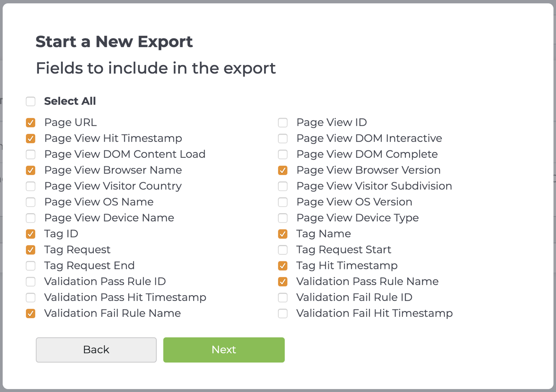Enable Page View DOM Complete
Screen dimensions: 556x392
point(283,154)
